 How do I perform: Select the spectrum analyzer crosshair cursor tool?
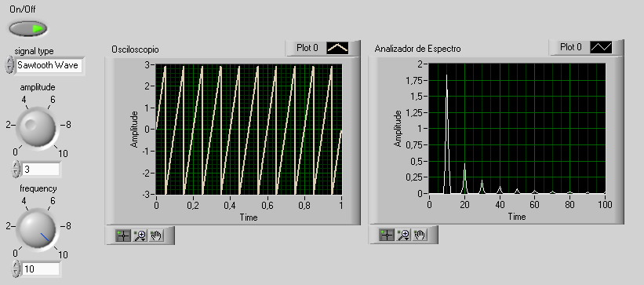coord(387,235)
